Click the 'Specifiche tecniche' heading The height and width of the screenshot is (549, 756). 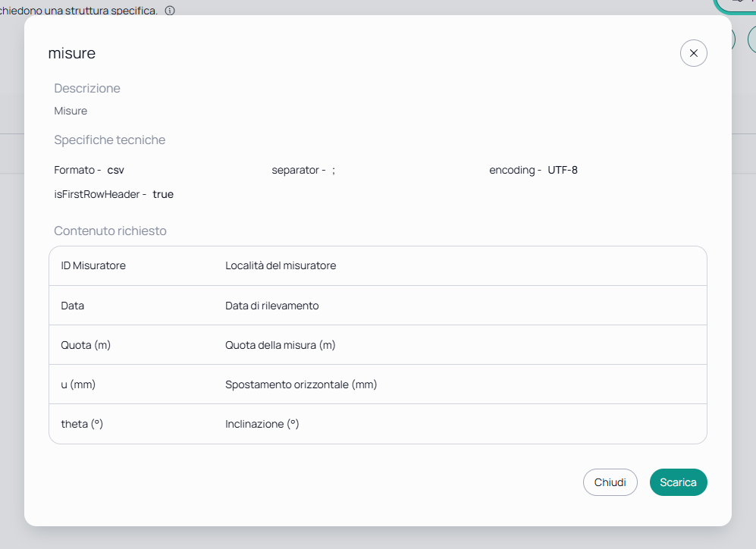[x=109, y=140]
